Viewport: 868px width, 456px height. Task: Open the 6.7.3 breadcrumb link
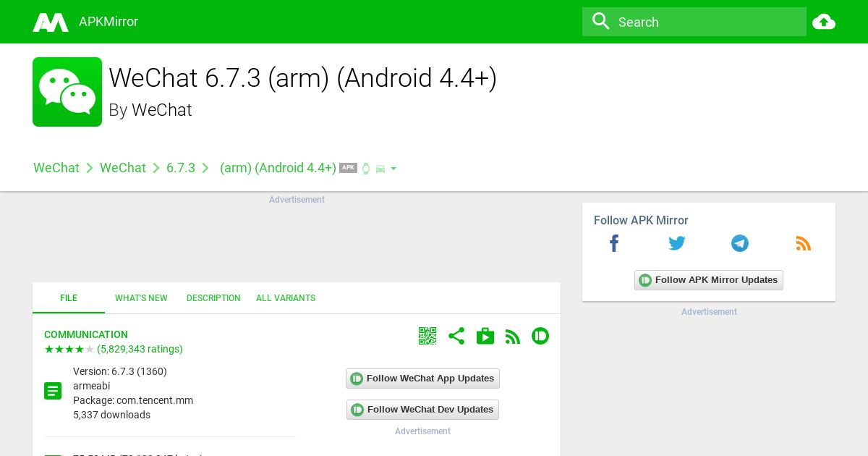181,168
